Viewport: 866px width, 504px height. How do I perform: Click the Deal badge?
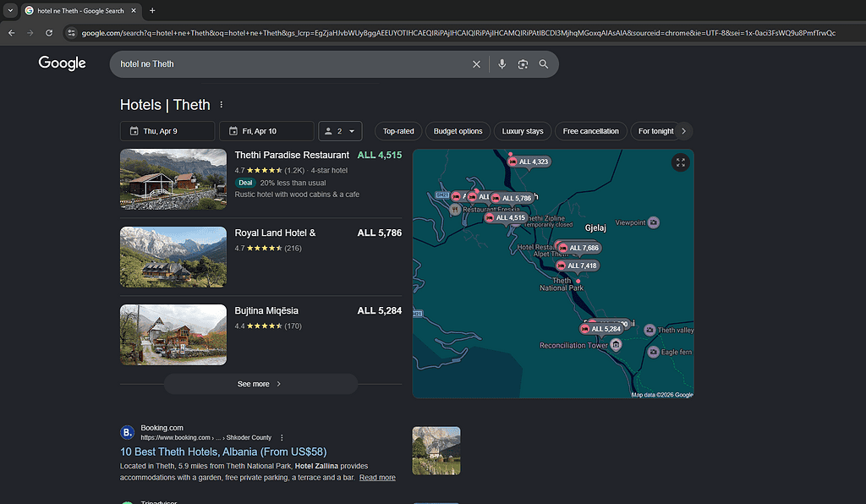pyautogui.click(x=245, y=183)
